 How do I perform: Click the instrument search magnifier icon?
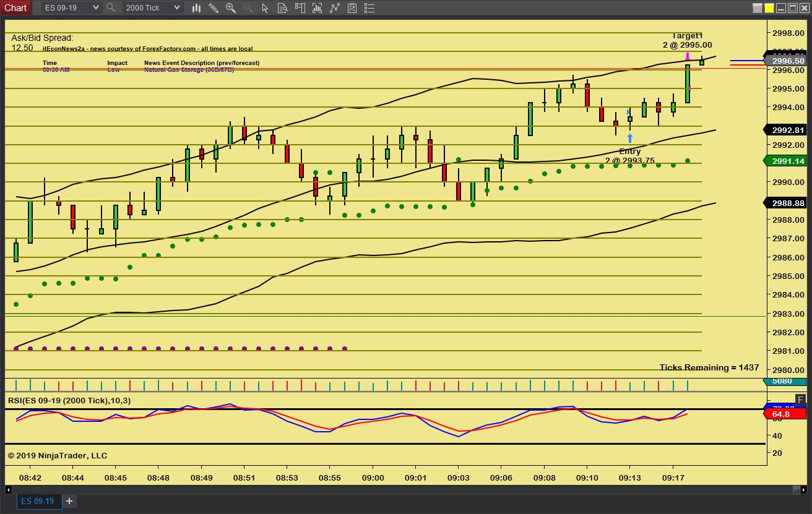click(111, 8)
